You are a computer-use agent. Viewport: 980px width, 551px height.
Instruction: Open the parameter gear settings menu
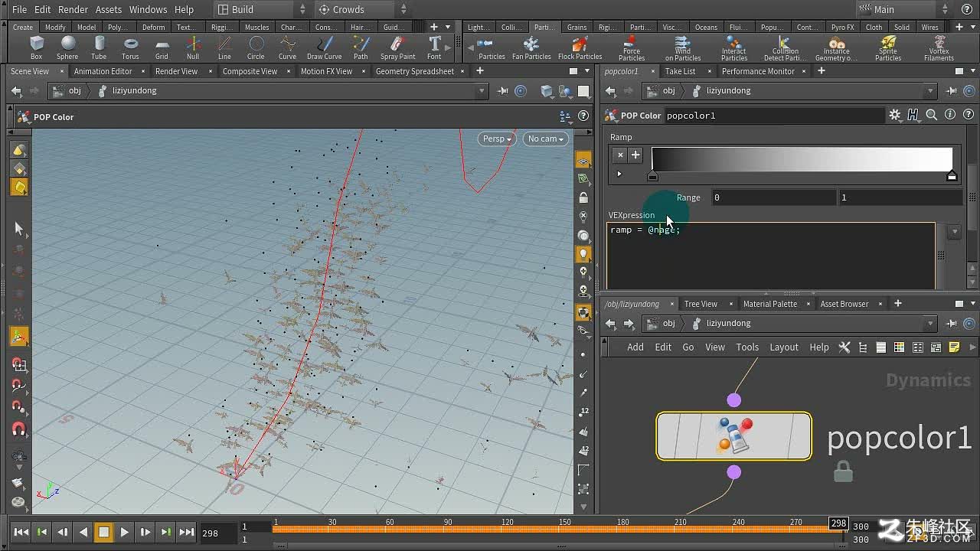(x=894, y=115)
